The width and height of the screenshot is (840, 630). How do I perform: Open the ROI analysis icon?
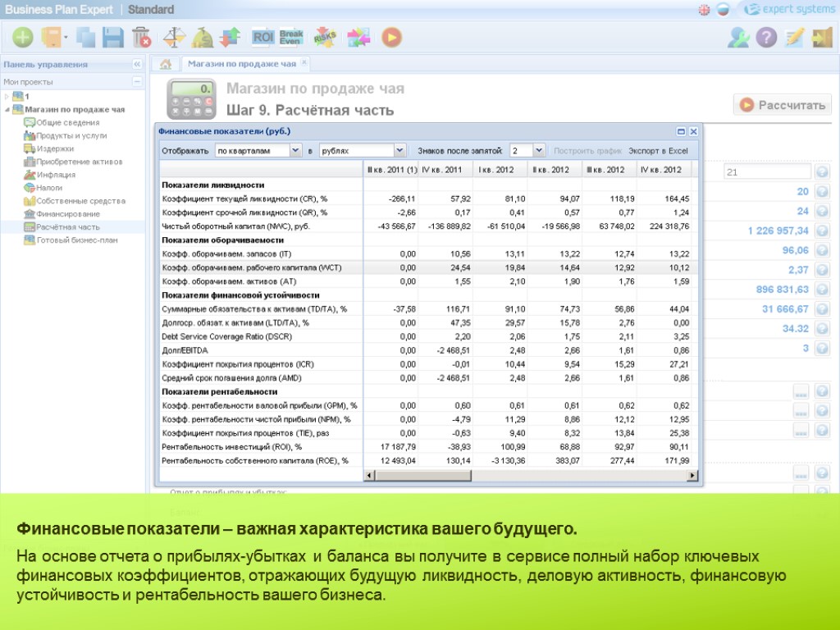[262, 37]
